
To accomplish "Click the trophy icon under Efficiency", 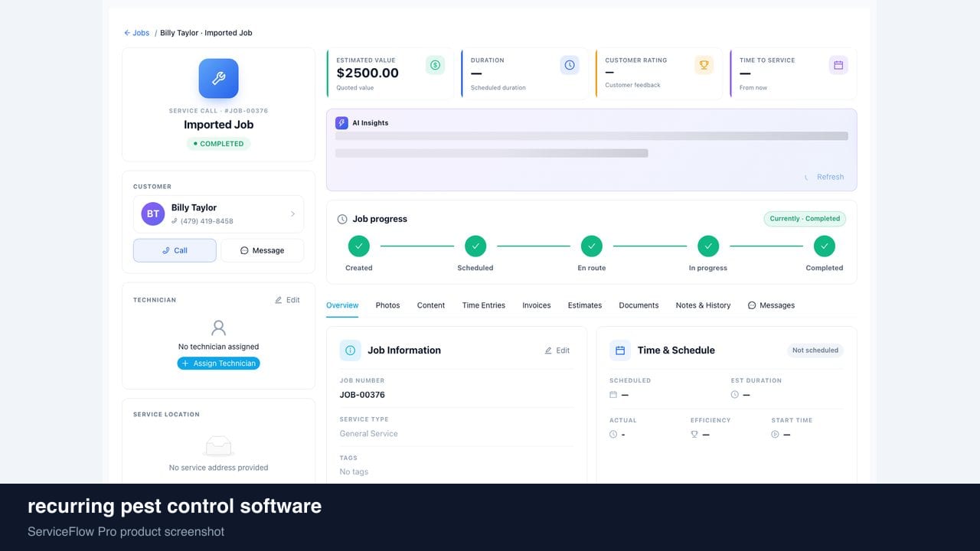I will pyautogui.click(x=694, y=435).
